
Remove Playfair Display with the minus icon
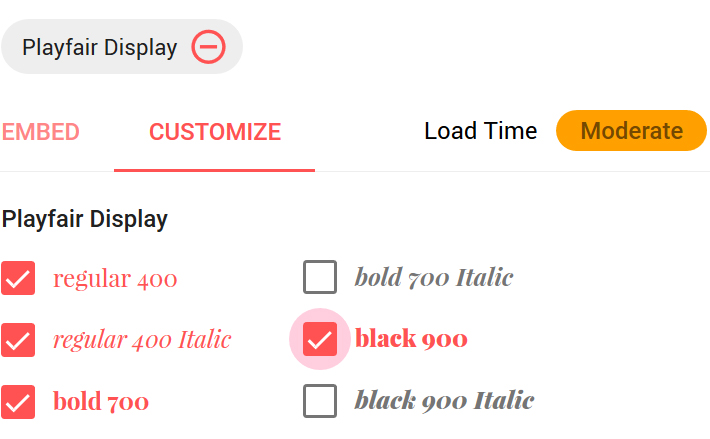click(208, 47)
